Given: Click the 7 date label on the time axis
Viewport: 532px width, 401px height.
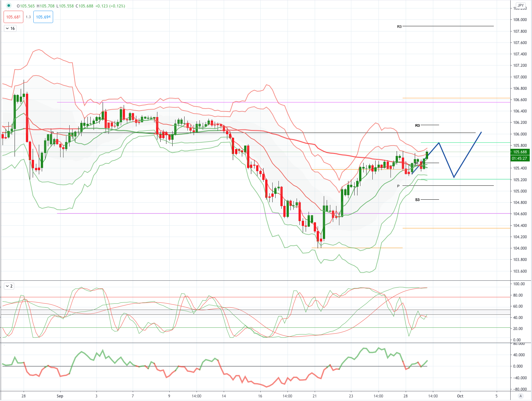Looking at the screenshot, I should point(133,396).
